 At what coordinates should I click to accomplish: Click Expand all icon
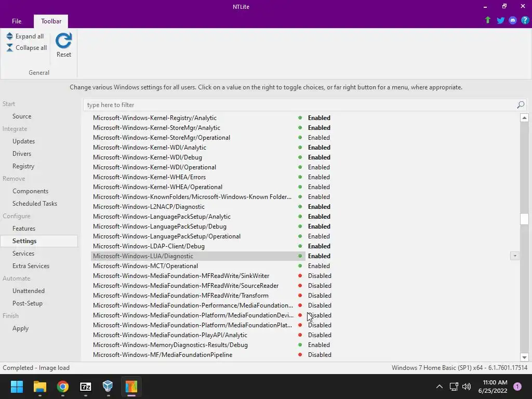click(x=9, y=36)
